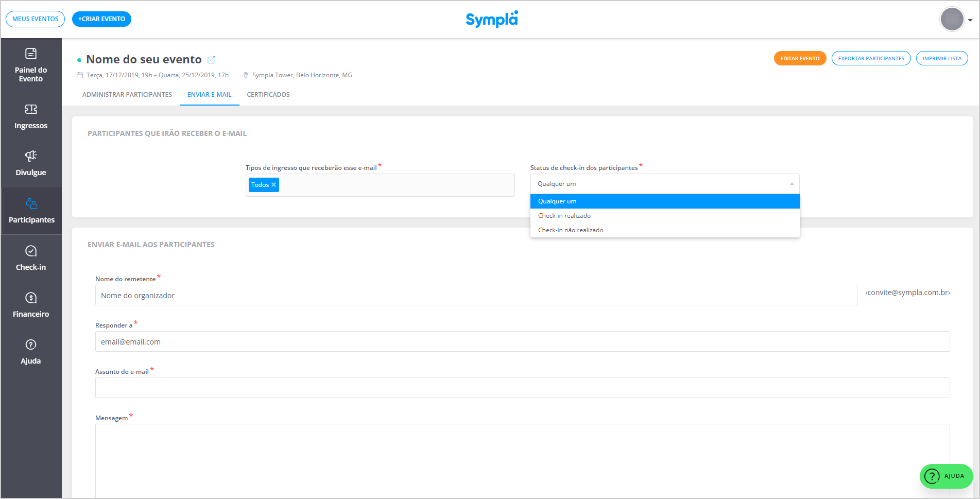Open event page via external link icon
The height and width of the screenshot is (499, 980).
(211, 60)
